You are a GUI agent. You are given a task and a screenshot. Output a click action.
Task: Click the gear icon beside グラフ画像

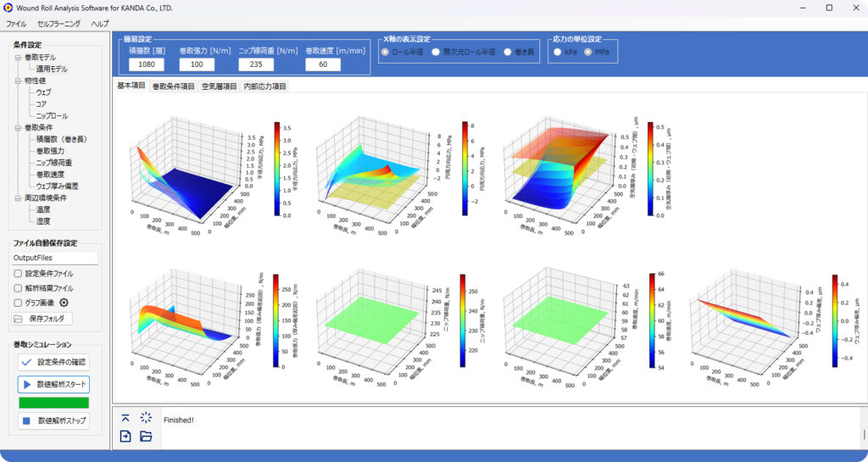pos(63,303)
